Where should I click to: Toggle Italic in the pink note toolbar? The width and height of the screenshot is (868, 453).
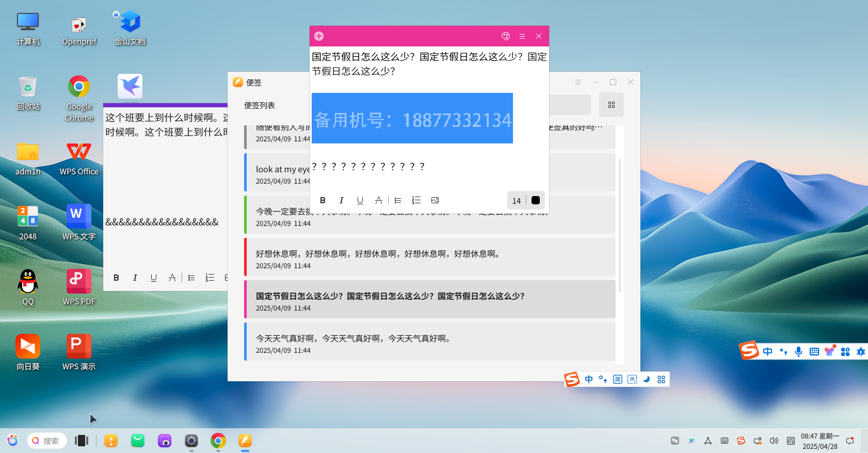pos(341,200)
